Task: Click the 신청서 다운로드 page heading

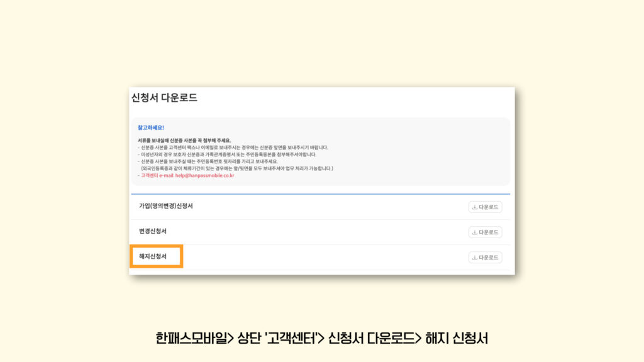Action: click(x=164, y=97)
